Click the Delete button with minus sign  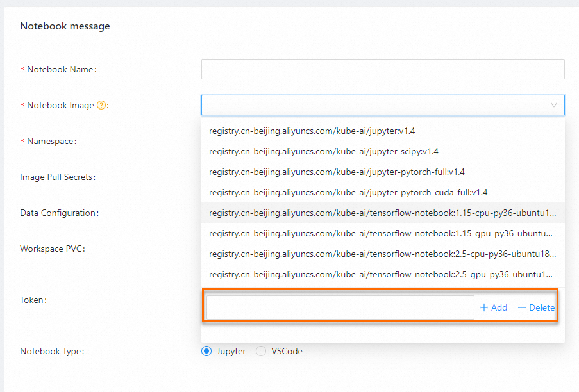[536, 307]
